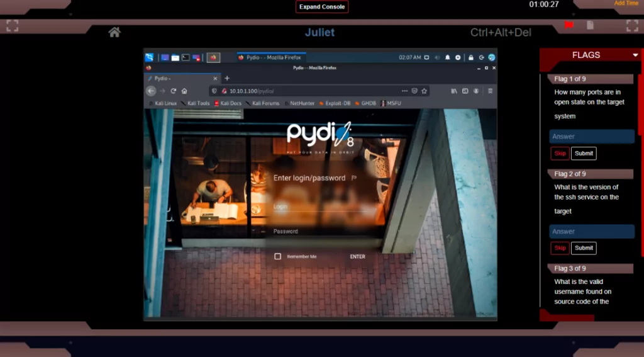Click the Firefox forward arrow button

[162, 91]
